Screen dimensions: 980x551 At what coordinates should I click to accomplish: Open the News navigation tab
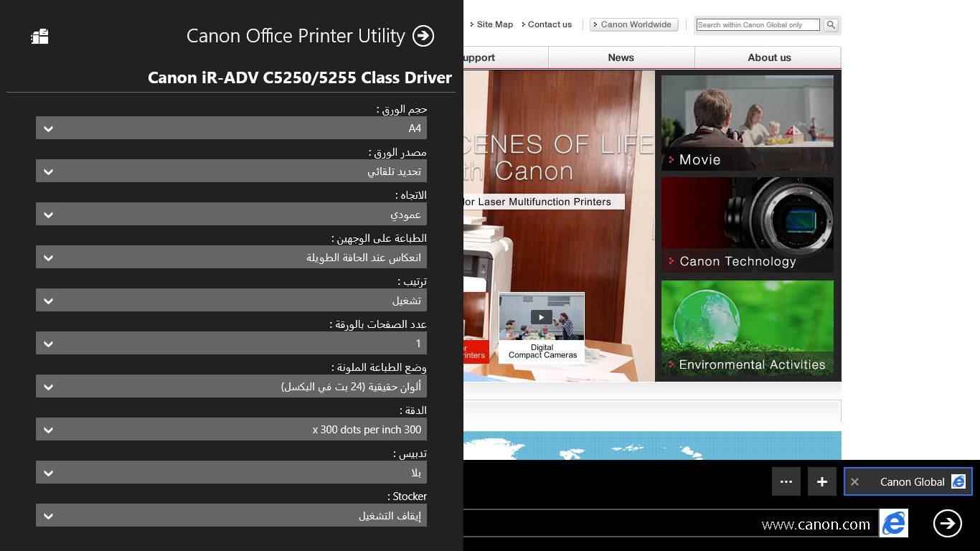pyautogui.click(x=621, y=57)
